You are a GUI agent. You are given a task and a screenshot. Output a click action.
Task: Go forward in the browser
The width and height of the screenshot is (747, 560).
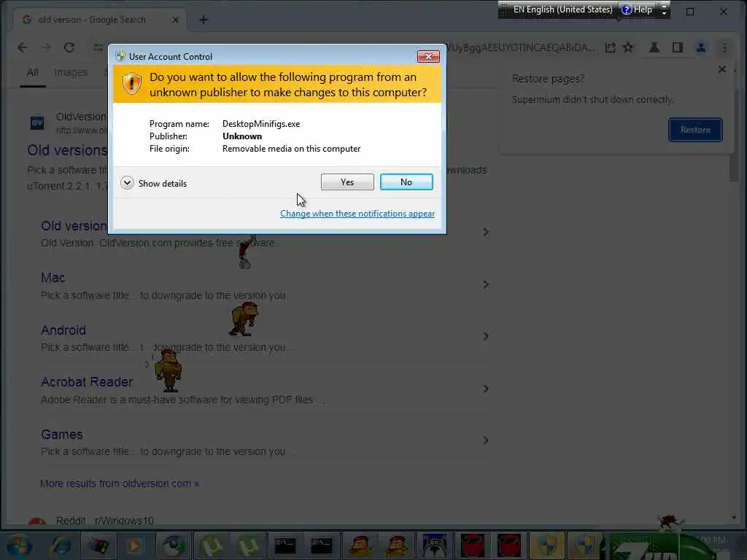[46, 47]
